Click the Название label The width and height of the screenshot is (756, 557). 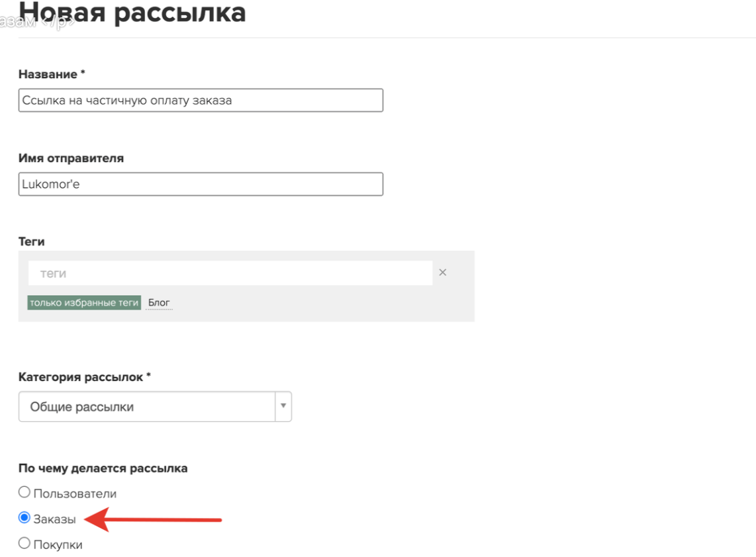[x=52, y=74]
